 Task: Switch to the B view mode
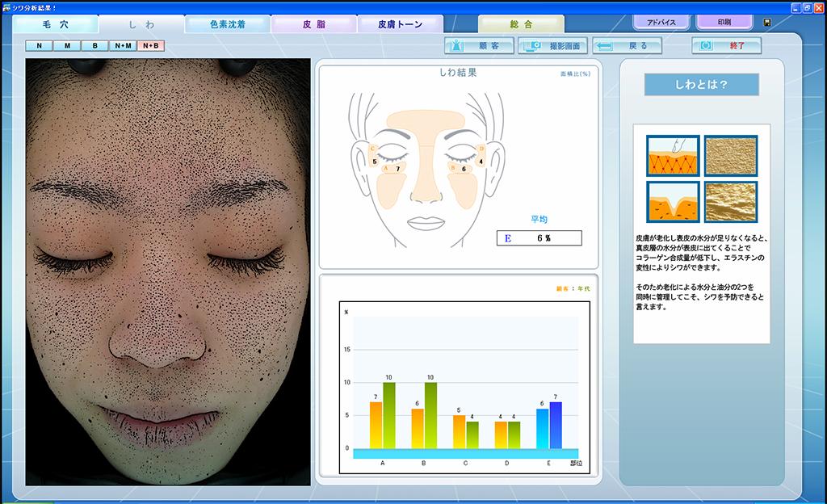pos(94,46)
